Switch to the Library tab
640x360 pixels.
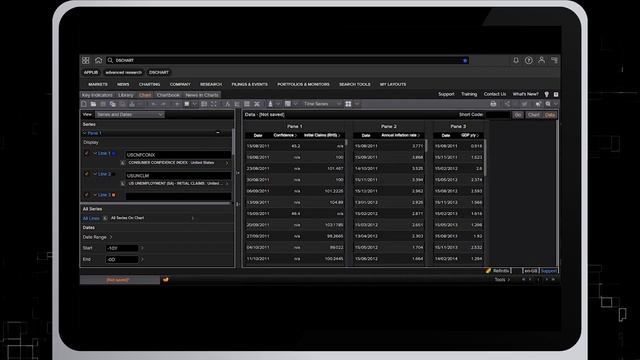(x=126, y=95)
